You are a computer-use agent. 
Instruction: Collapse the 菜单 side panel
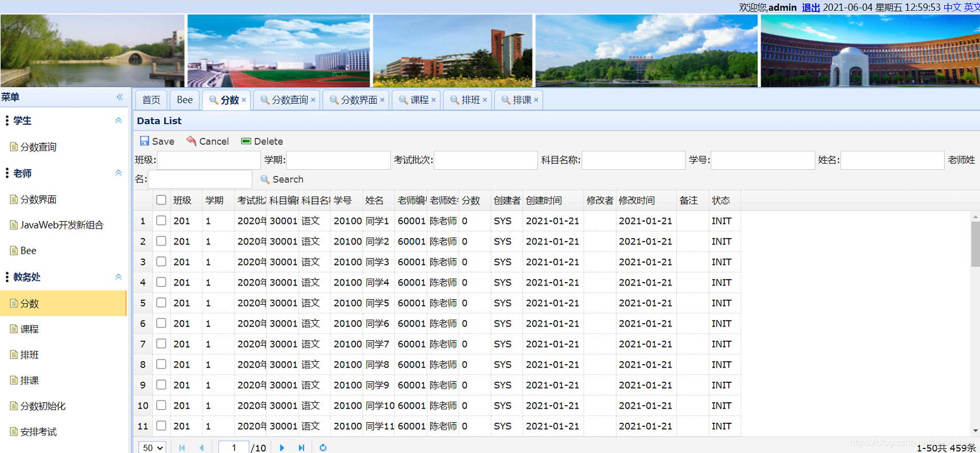click(x=120, y=97)
